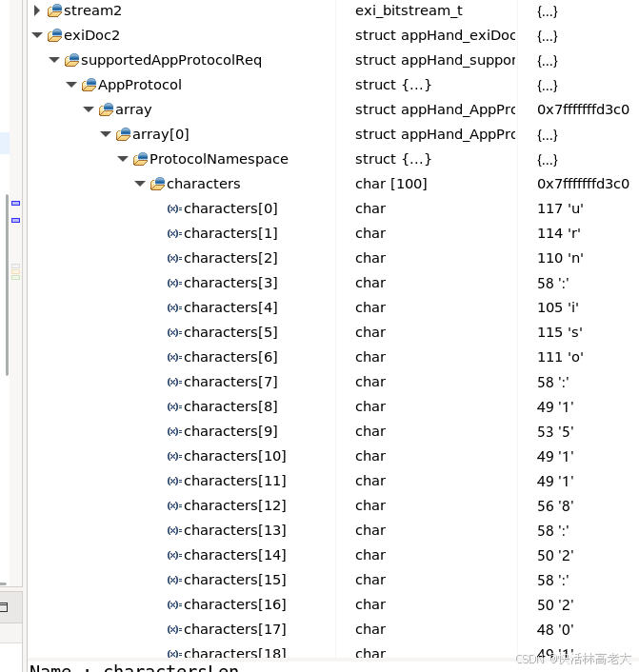Screen dimensions: 639x672
Task: Click the variable icon of characters[2]
Action: [174, 259]
